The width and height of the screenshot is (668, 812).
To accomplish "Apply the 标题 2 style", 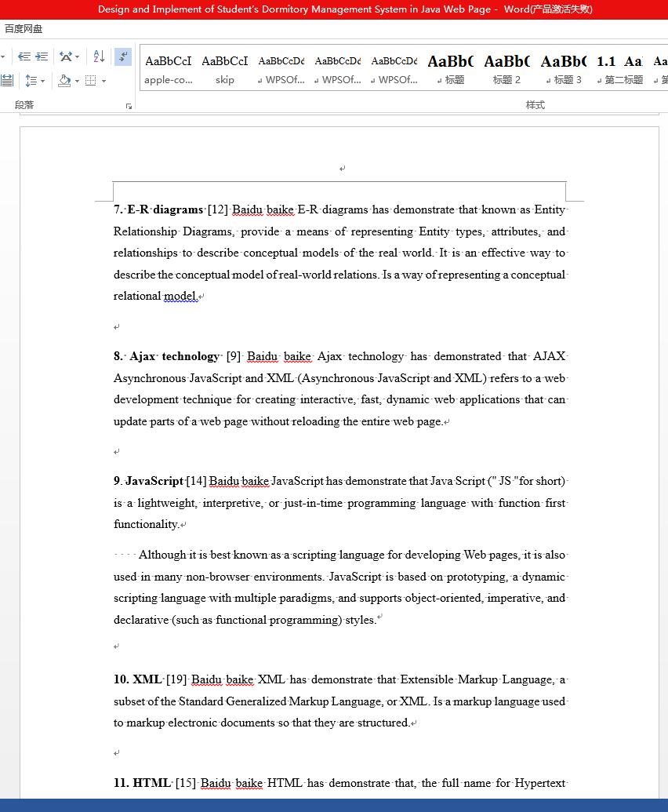I will click(x=506, y=69).
